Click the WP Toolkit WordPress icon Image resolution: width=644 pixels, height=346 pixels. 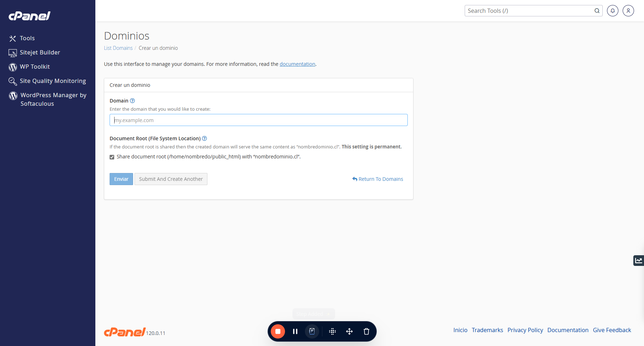pyautogui.click(x=13, y=67)
